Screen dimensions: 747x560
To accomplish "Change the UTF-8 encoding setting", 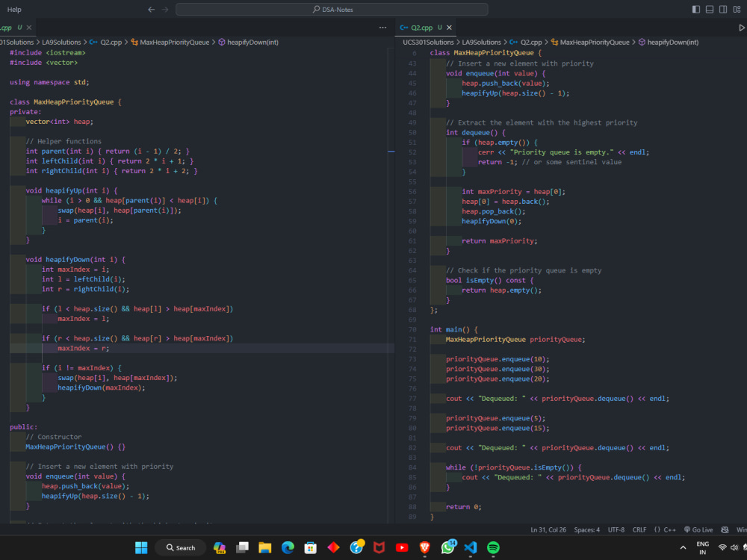I will (615, 529).
